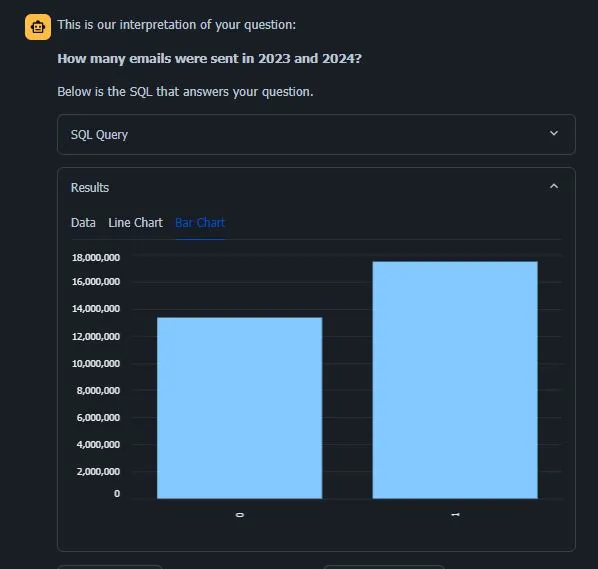Image resolution: width=598 pixels, height=569 pixels.
Task: Switch to the Data tab
Action: point(83,223)
